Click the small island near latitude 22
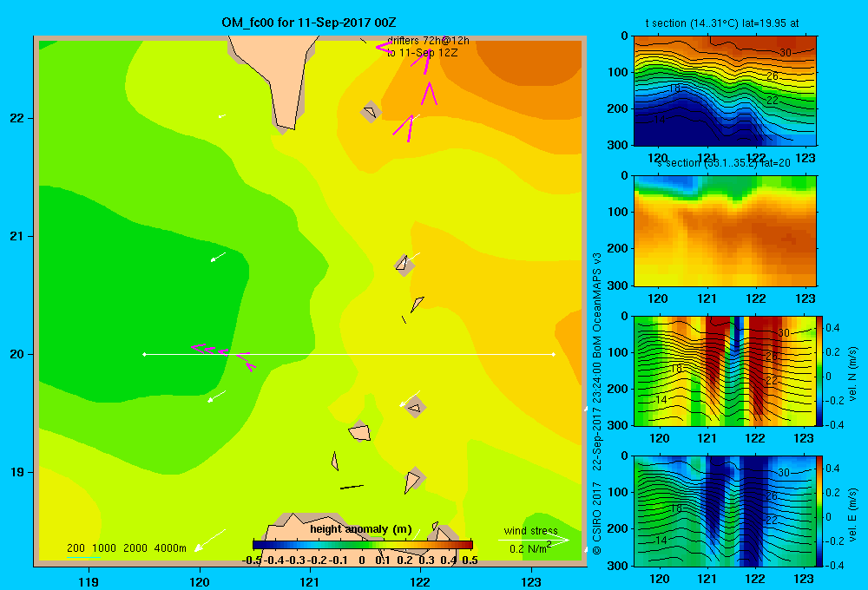The width and height of the screenshot is (868, 590). coord(371,112)
